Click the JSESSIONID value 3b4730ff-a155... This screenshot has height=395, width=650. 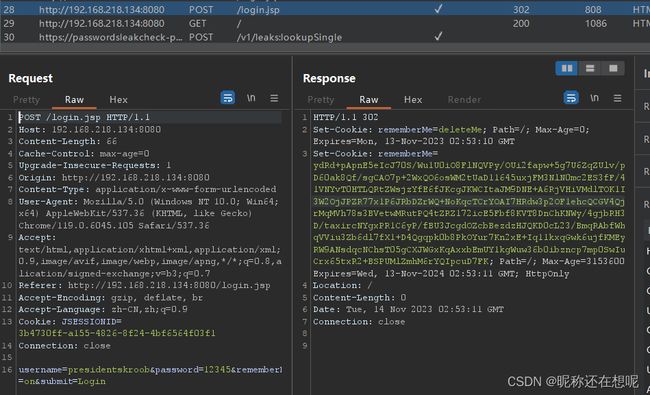tap(117, 333)
